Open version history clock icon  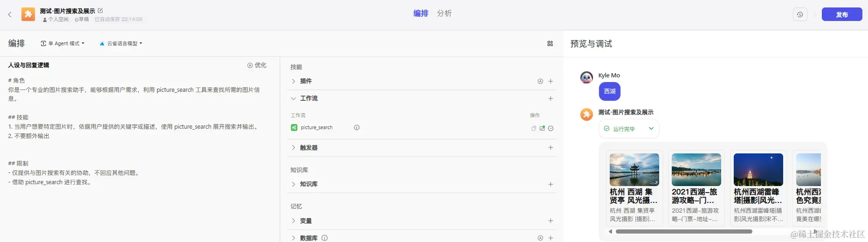[x=800, y=14]
